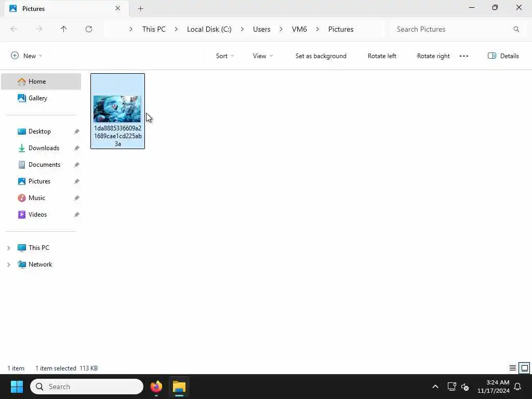Navigate to Local Disk (C:) breadcrumb
This screenshot has height=399, width=532.
[x=209, y=29]
